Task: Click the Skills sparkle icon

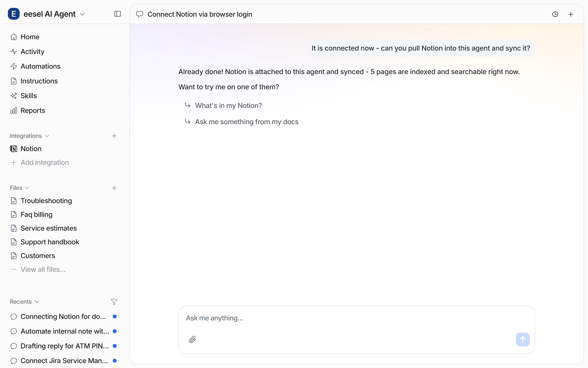Action: (x=14, y=96)
